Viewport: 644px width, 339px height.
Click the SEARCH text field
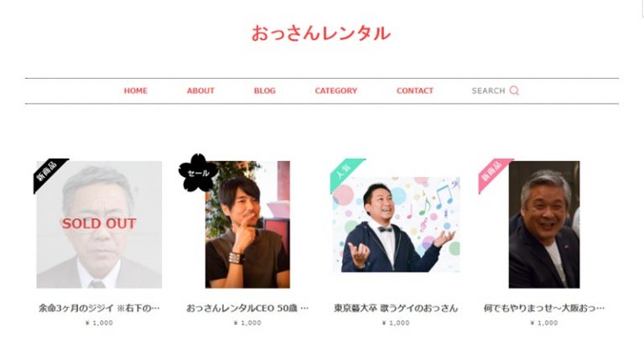point(488,91)
